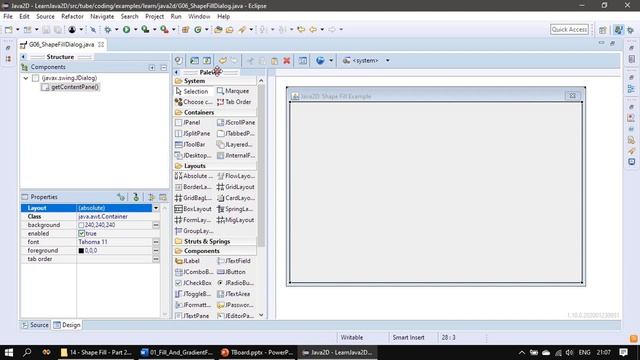Open the Layout property dropdown
This screenshot has width=640, height=360.
point(156,208)
